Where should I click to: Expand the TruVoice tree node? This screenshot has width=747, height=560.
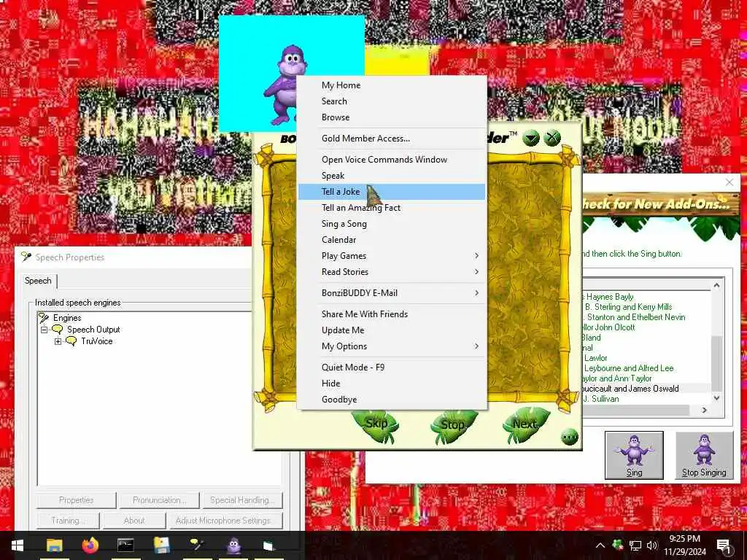[58, 341]
